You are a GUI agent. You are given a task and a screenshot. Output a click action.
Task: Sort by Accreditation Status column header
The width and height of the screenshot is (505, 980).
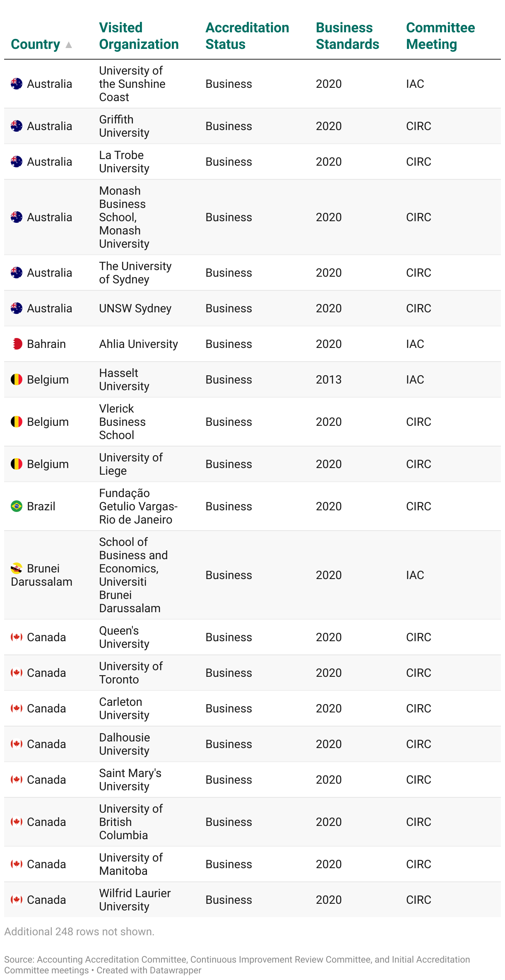coord(247,36)
